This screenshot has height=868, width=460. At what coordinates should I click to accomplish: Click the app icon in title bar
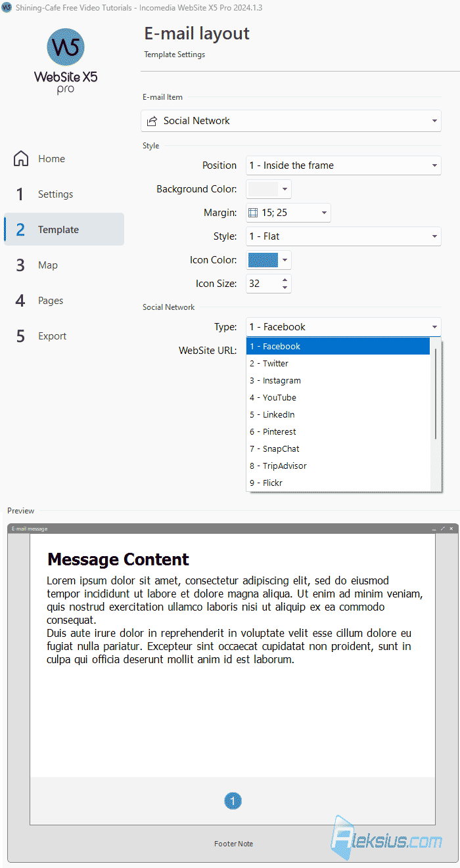pyautogui.click(x=7, y=7)
